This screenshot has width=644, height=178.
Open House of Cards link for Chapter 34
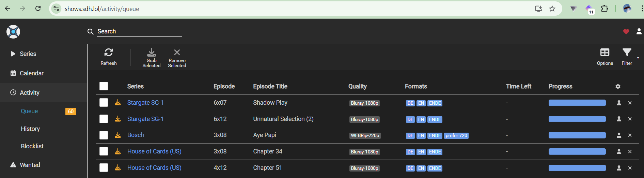pos(154,151)
